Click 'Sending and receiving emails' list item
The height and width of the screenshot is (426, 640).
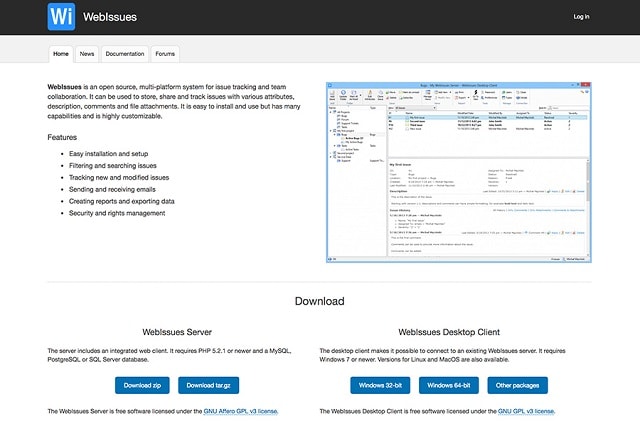[112, 189]
